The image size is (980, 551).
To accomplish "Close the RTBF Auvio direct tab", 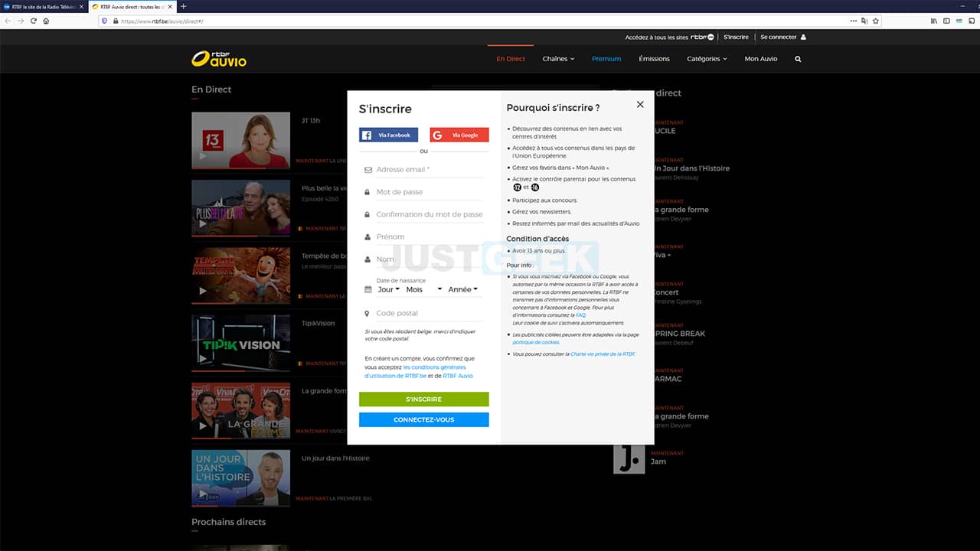I will [x=169, y=6].
